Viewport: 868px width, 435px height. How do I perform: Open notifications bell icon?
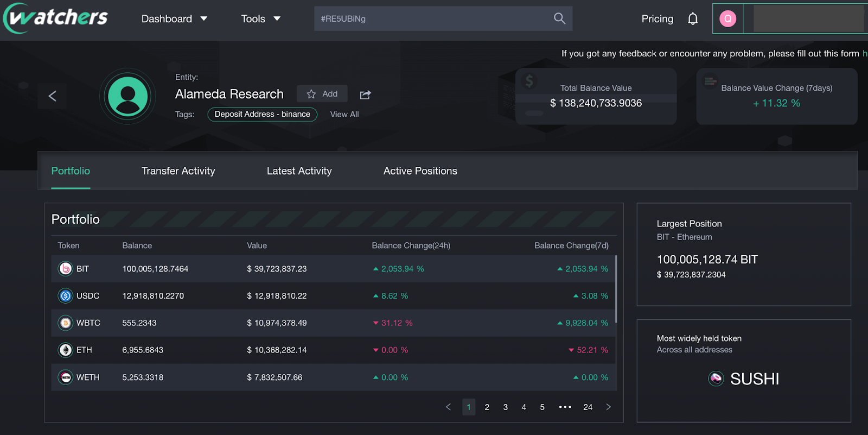coord(693,19)
